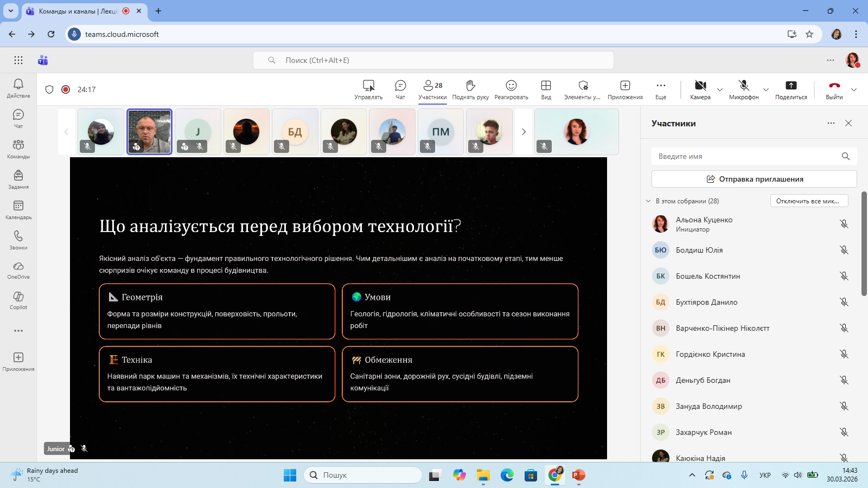Screen dimensions: 868x488
Task: Toggle mic icon next to Болдиш Юлія
Action: (x=844, y=250)
